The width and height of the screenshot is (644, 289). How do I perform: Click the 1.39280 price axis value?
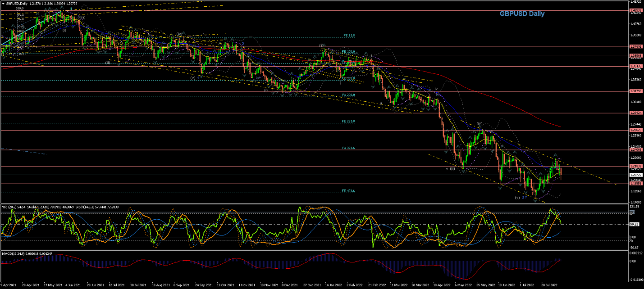[x=636, y=35]
